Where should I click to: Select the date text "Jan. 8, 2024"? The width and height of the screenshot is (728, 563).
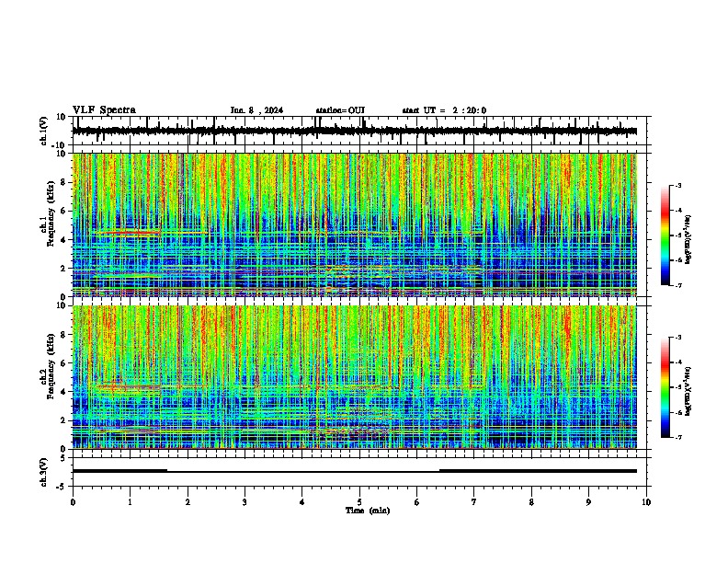[256, 110]
